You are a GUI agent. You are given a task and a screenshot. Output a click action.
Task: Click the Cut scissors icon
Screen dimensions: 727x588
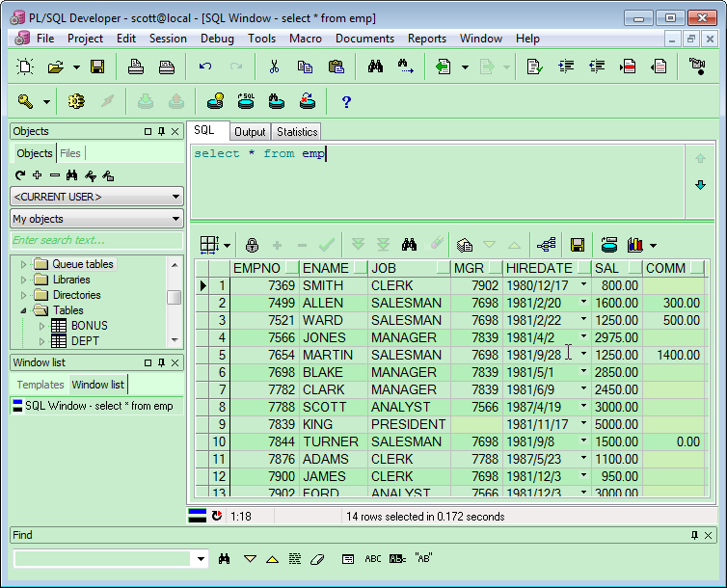(x=274, y=67)
